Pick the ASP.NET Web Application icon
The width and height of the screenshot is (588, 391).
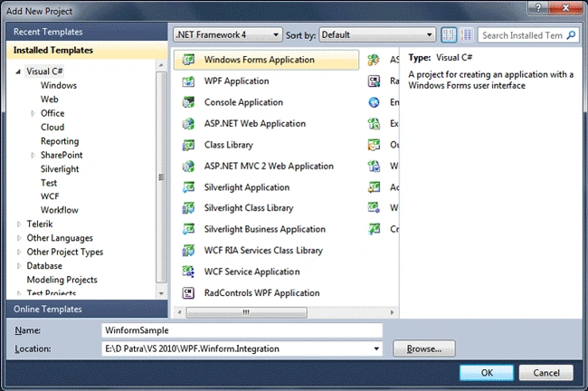point(188,123)
